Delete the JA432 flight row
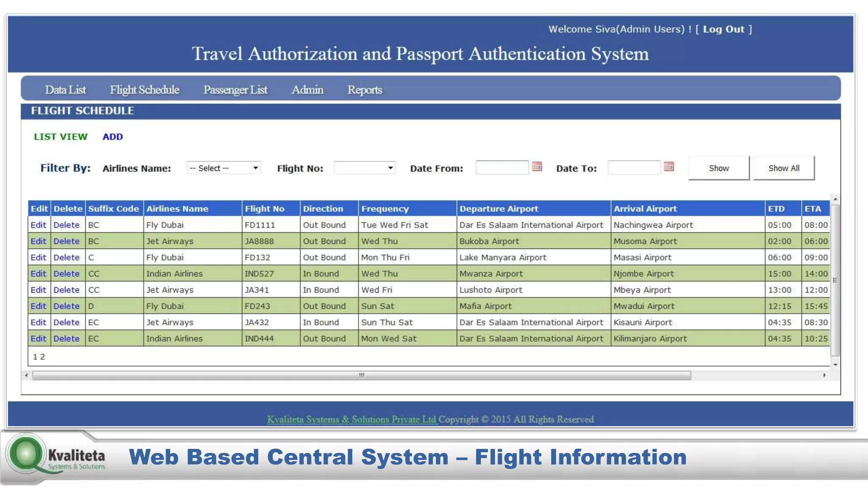868x488 pixels. [67, 322]
